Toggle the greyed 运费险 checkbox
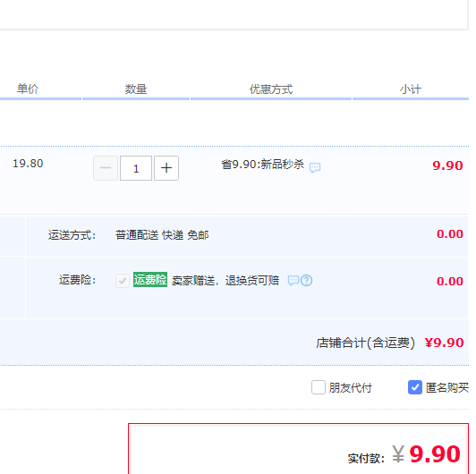This screenshot has height=474, width=476. tap(123, 281)
